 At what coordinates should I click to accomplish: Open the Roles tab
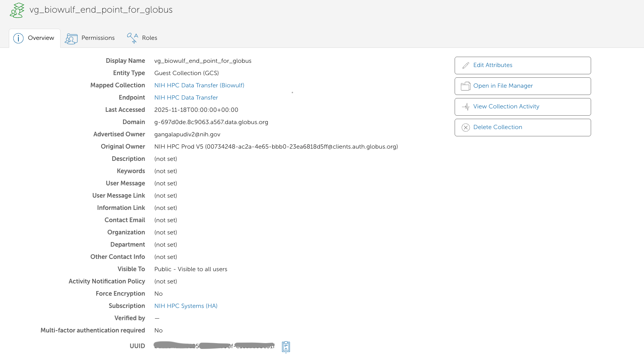(149, 38)
